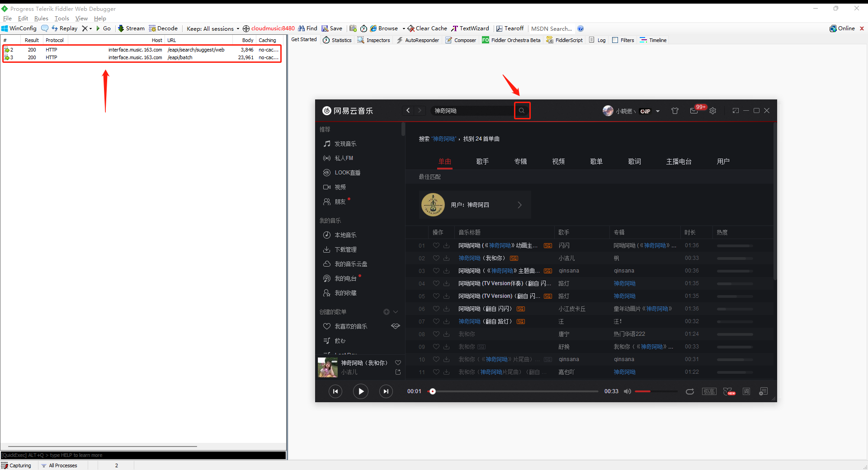Viewport: 868px width, 470px height.
Task: Play the current song
Action: point(360,391)
